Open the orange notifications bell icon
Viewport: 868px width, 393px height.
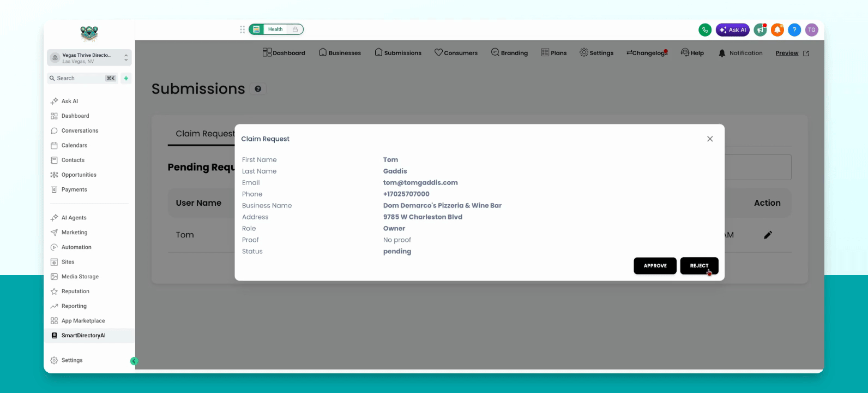(777, 30)
